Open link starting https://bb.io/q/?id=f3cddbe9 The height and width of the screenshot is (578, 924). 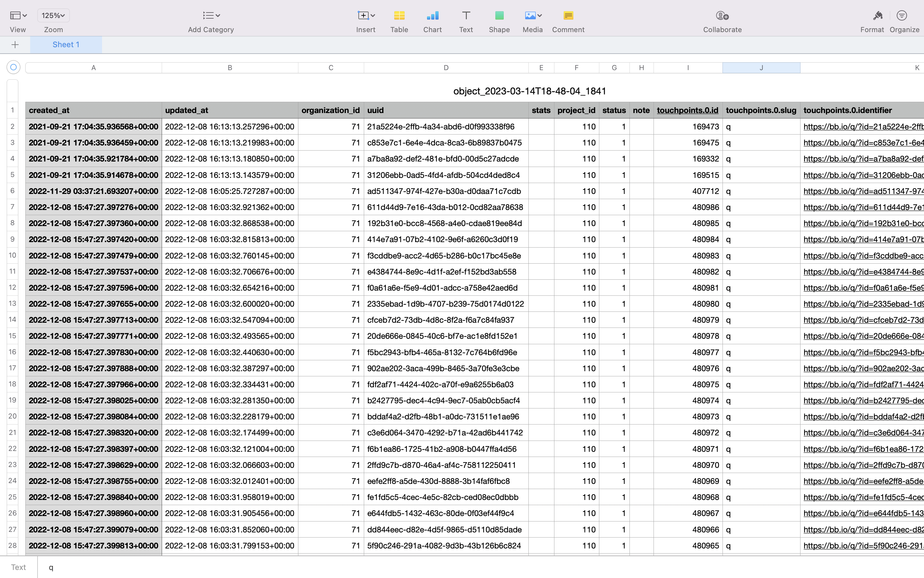(863, 256)
